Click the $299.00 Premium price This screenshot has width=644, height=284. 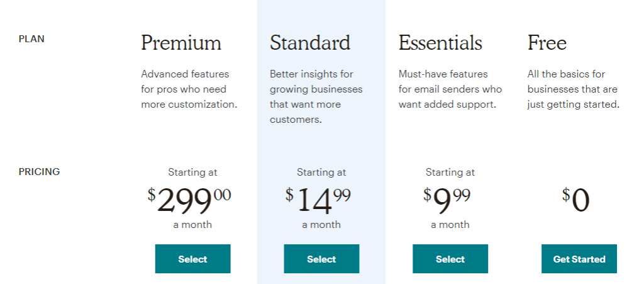(x=190, y=200)
